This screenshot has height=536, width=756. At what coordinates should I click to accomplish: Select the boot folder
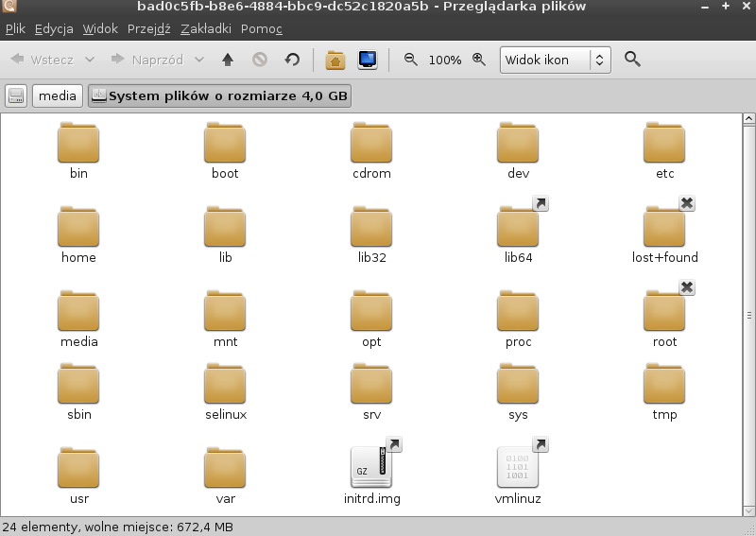tap(225, 150)
